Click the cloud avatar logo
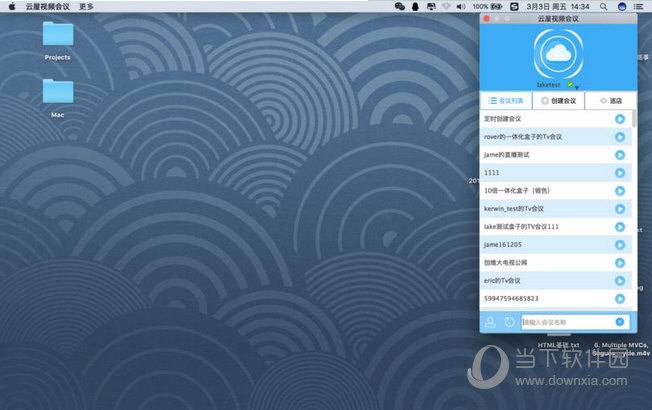 click(x=558, y=53)
